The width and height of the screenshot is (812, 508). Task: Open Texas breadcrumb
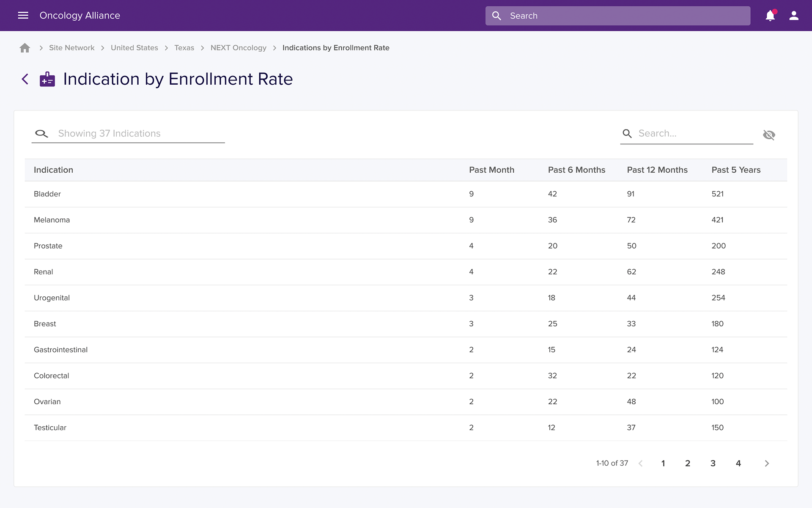pyautogui.click(x=184, y=48)
